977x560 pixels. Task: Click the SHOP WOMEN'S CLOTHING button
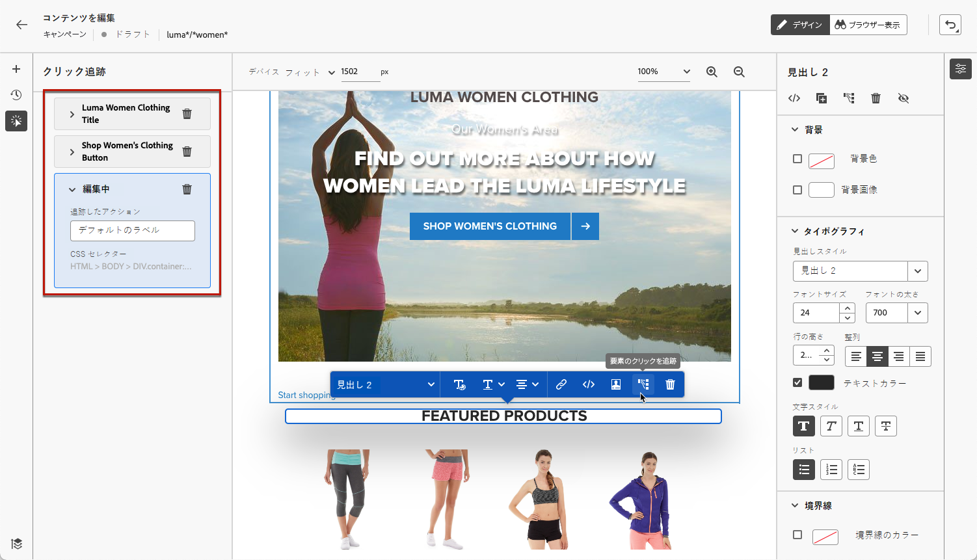[490, 226]
